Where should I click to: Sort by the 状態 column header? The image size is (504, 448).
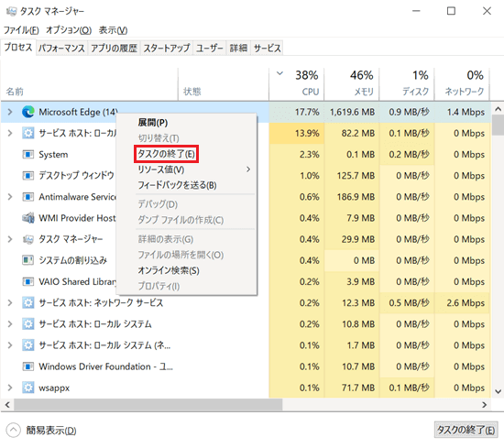pos(224,84)
